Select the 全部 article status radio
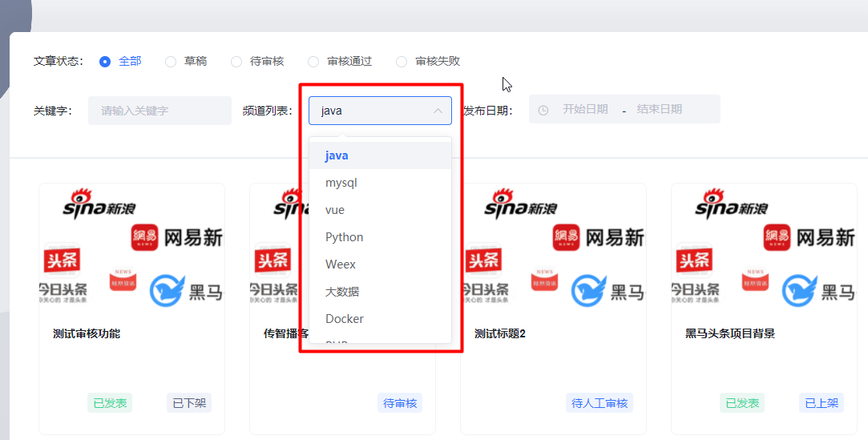868x440 pixels. 105,62
